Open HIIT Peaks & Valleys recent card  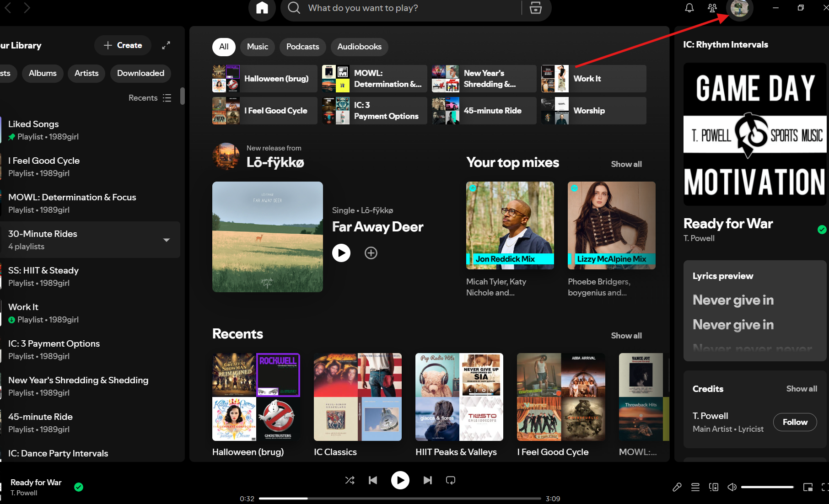tap(459, 405)
